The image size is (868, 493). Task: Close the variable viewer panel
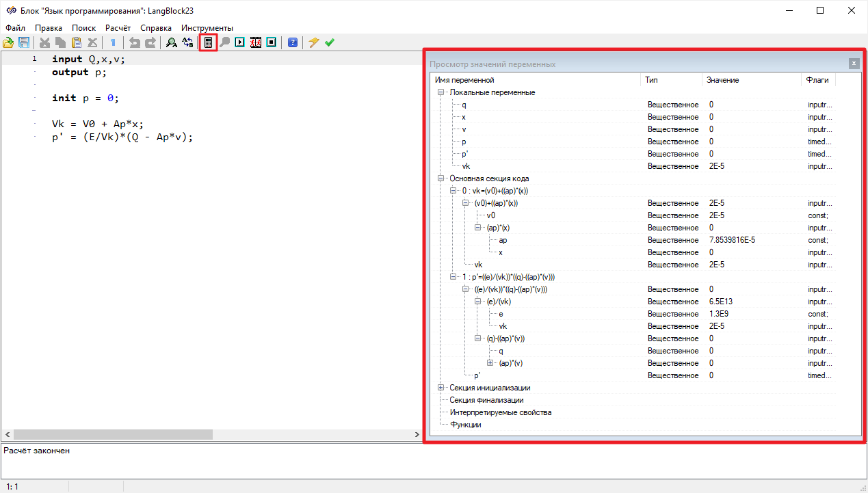854,64
